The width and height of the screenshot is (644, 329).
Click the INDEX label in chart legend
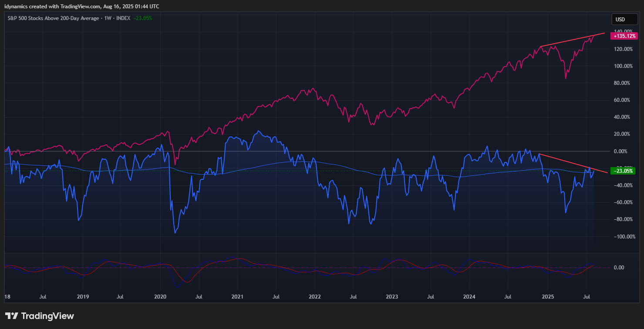coord(122,18)
